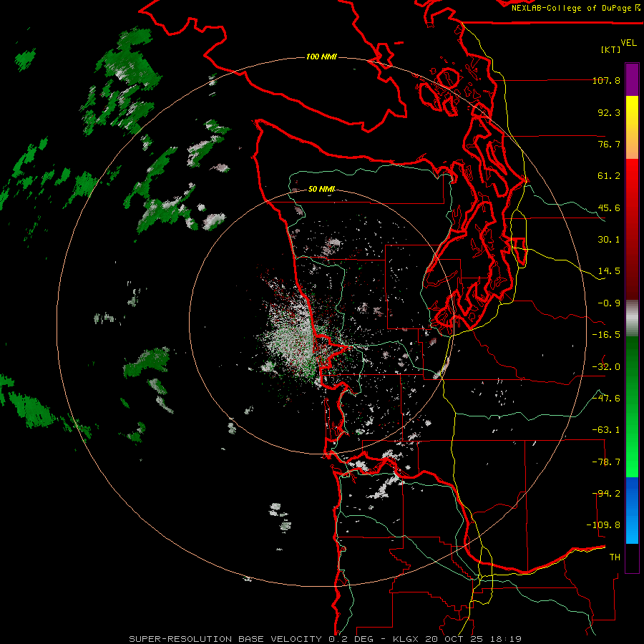Click the TH label on legend
Screen dimensions: 644x644
(615, 557)
